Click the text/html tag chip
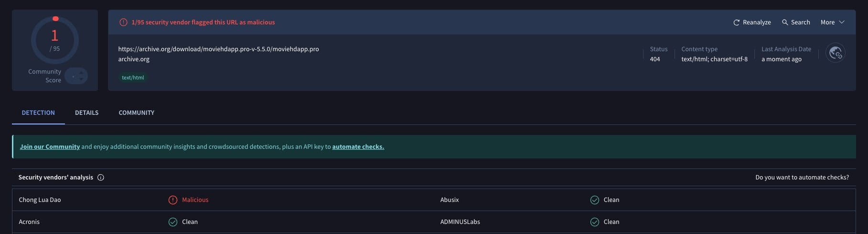This screenshot has width=868, height=234. tap(133, 78)
